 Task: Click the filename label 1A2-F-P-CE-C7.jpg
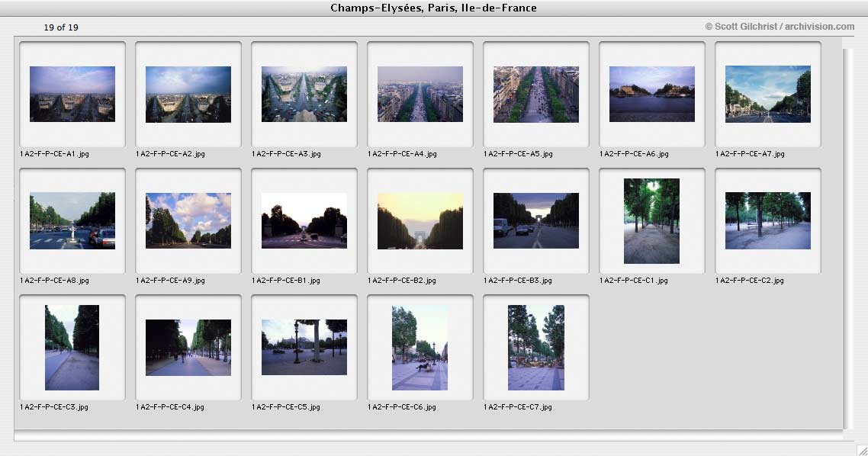coord(518,406)
